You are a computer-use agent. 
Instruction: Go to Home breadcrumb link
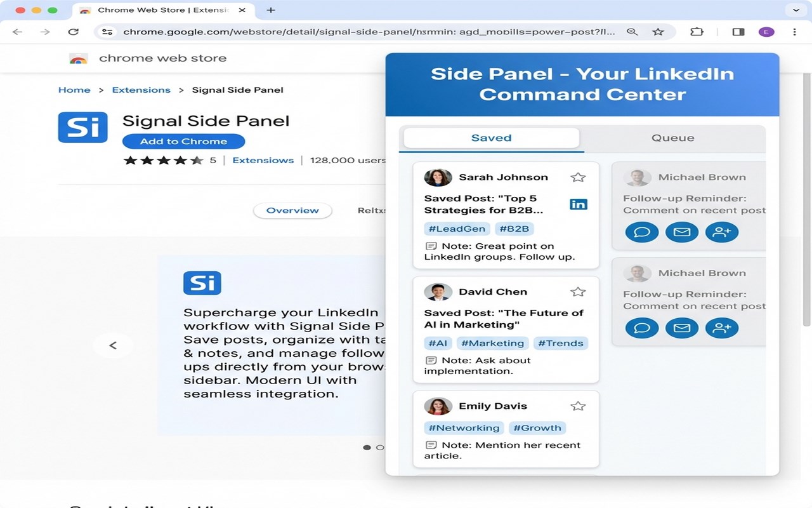[74, 90]
